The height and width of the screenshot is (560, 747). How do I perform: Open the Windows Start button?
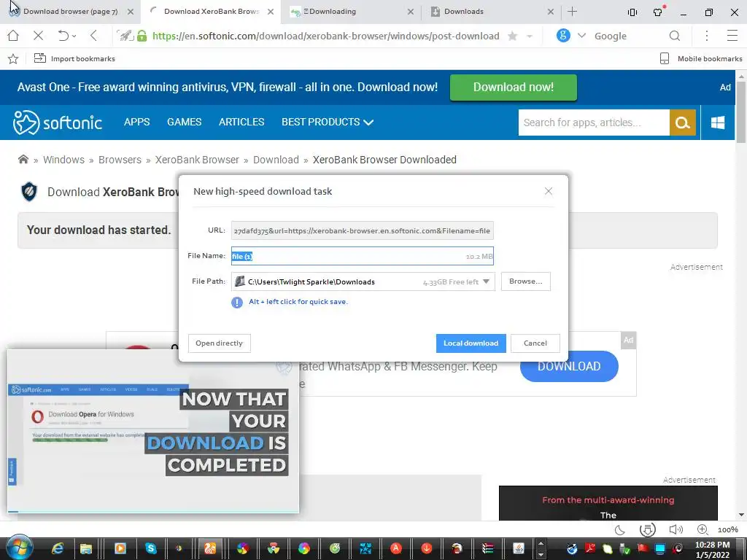20,548
